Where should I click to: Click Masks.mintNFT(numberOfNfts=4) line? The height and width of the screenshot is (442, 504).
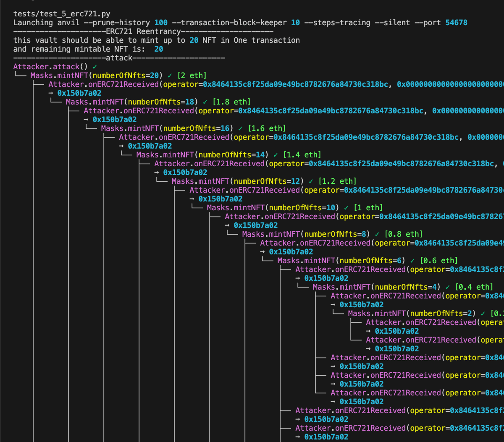tap(403, 287)
